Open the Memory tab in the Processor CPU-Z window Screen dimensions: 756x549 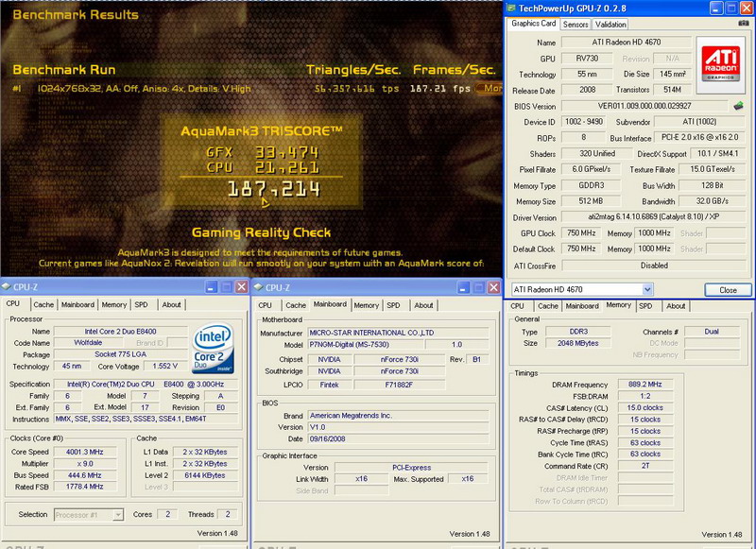pos(113,304)
